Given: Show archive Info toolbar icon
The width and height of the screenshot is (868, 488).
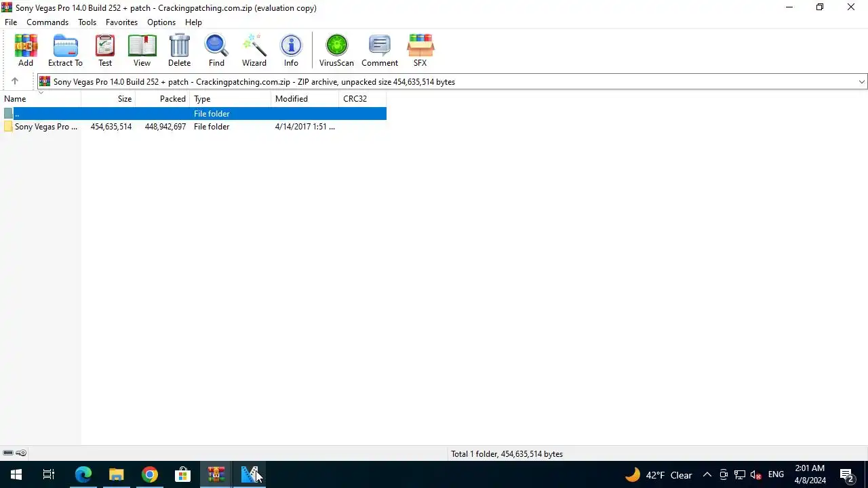Looking at the screenshot, I should click(291, 50).
